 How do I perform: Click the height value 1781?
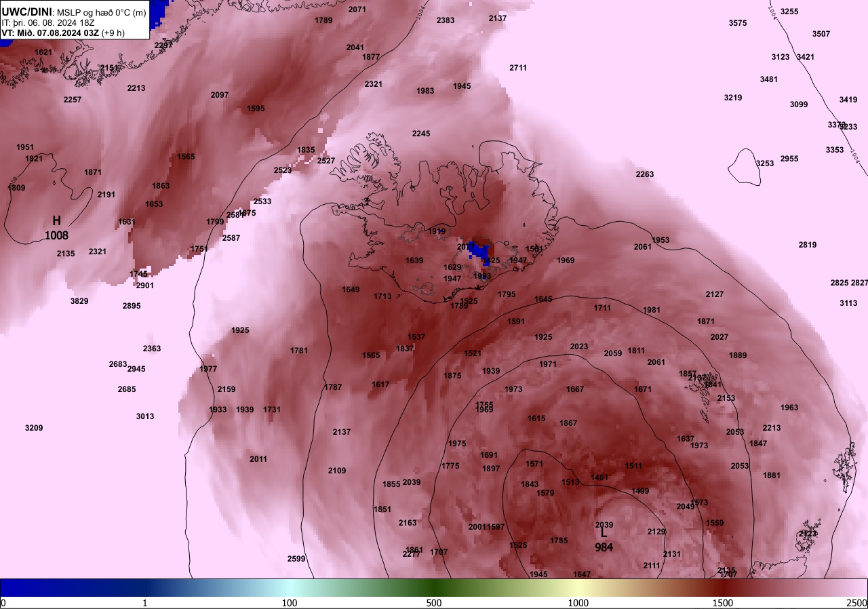point(299,351)
